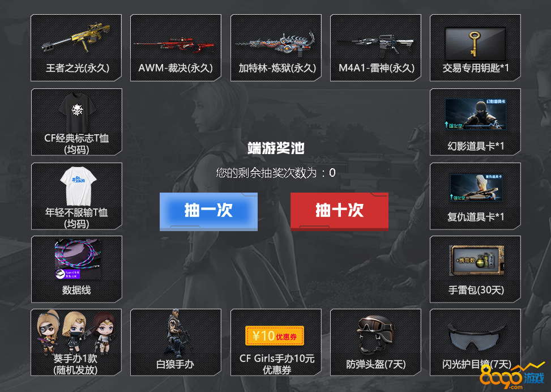Click the remaining draw count text 您的剩余抽奖次数为
Screen dimensions: 551x392
pos(266,173)
